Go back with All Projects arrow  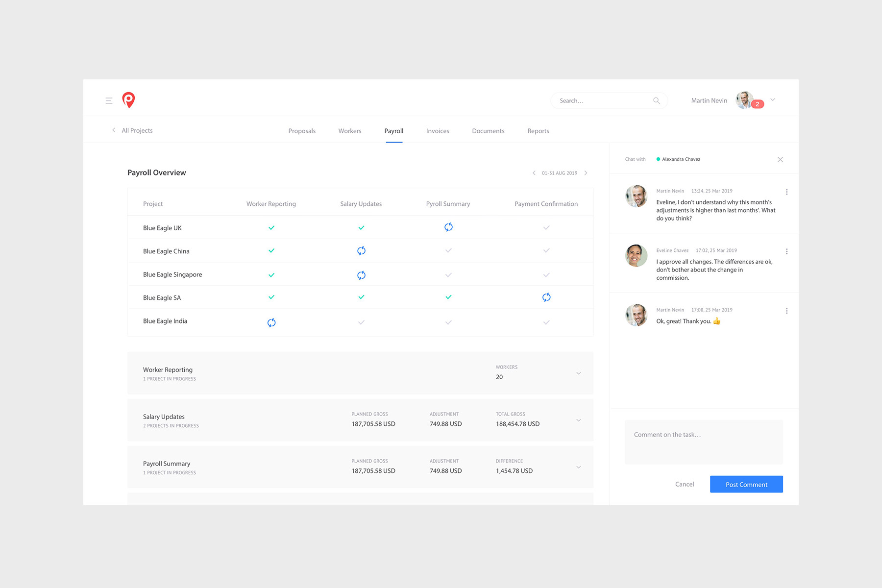point(114,130)
